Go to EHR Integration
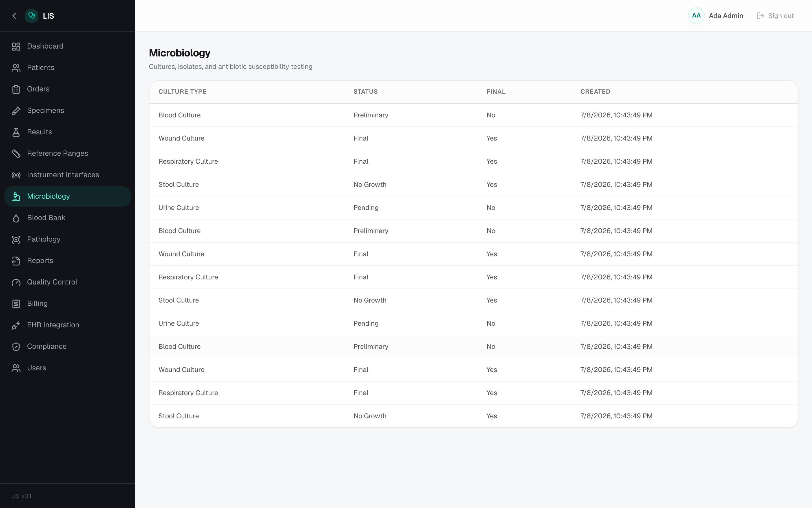Screen dimensions: 812x508 67,325
